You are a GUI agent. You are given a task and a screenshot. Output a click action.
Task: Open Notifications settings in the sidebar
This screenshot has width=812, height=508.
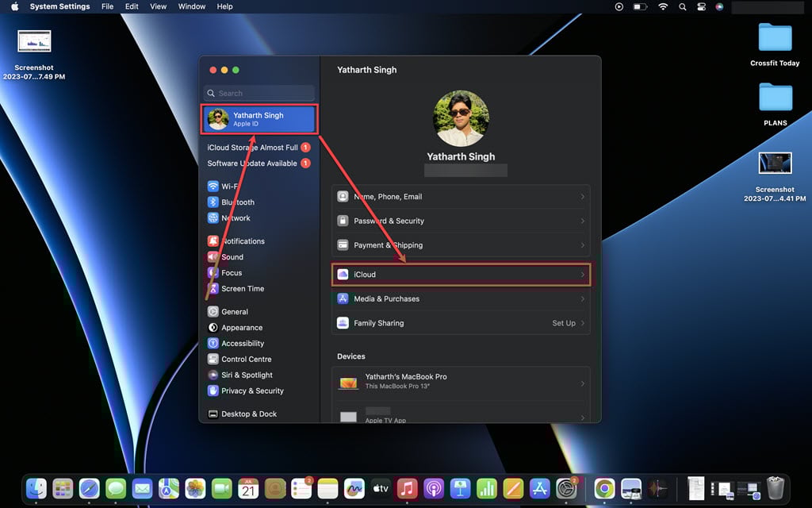(236, 241)
